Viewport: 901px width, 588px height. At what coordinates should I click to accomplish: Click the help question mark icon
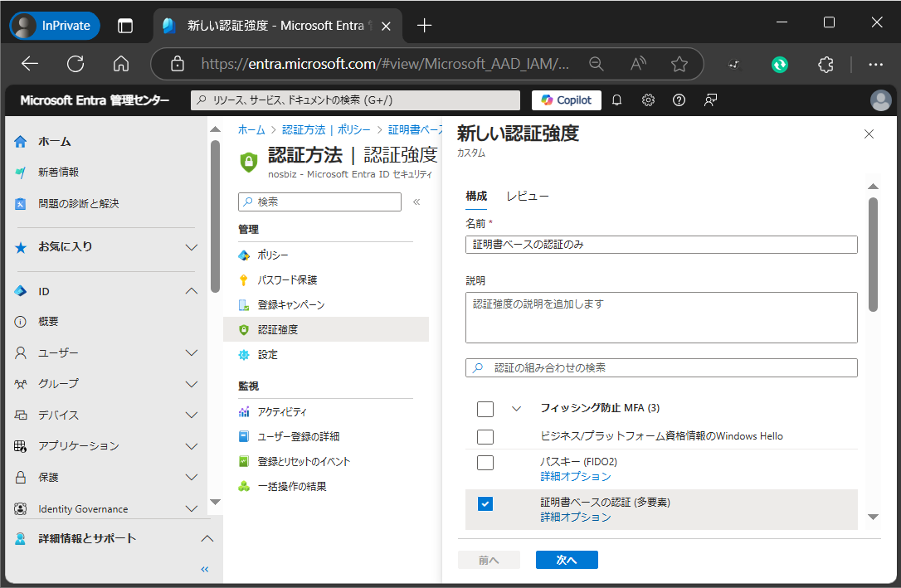pyautogui.click(x=679, y=100)
